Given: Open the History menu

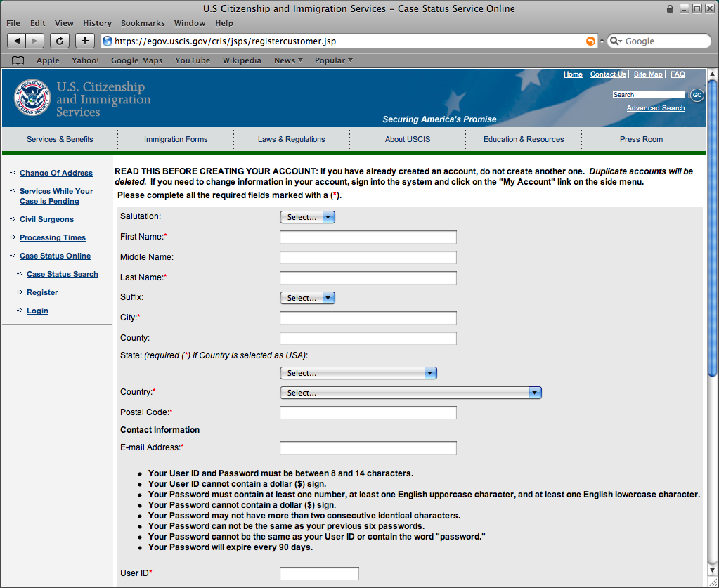Looking at the screenshot, I should 97,23.
